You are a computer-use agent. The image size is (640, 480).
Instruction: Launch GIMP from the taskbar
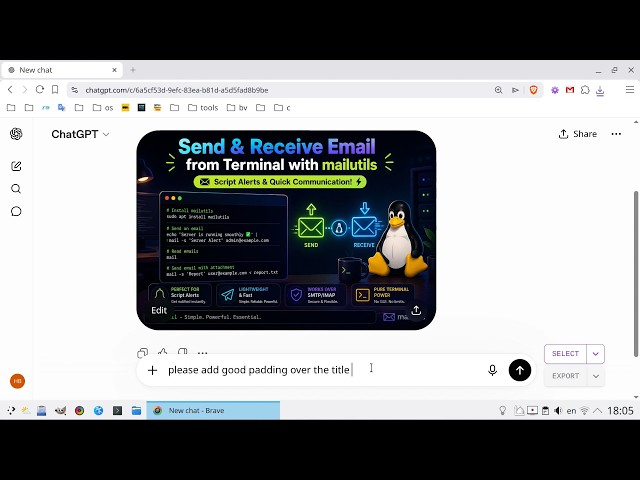click(x=60, y=410)
